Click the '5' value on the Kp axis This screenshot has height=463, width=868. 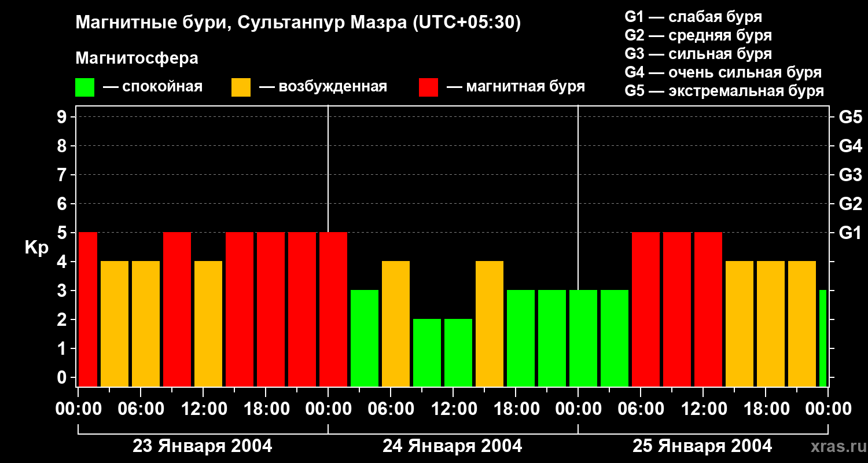(63, 233)
